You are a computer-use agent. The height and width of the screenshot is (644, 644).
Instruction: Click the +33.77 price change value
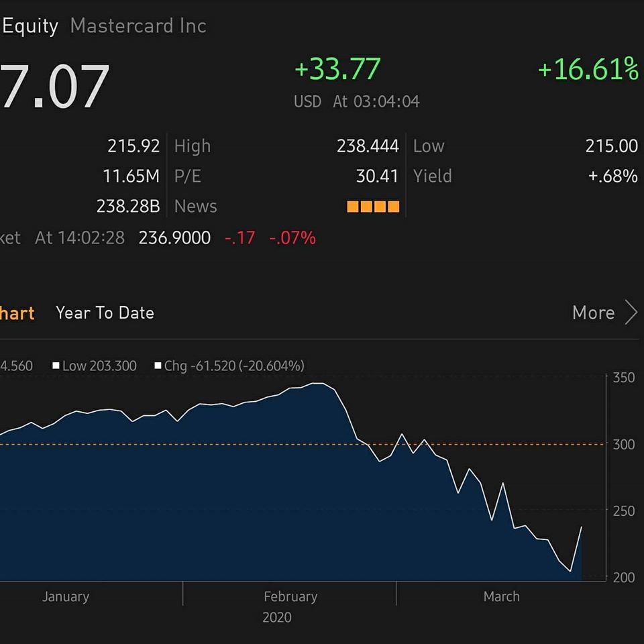[x=337, y=69]
